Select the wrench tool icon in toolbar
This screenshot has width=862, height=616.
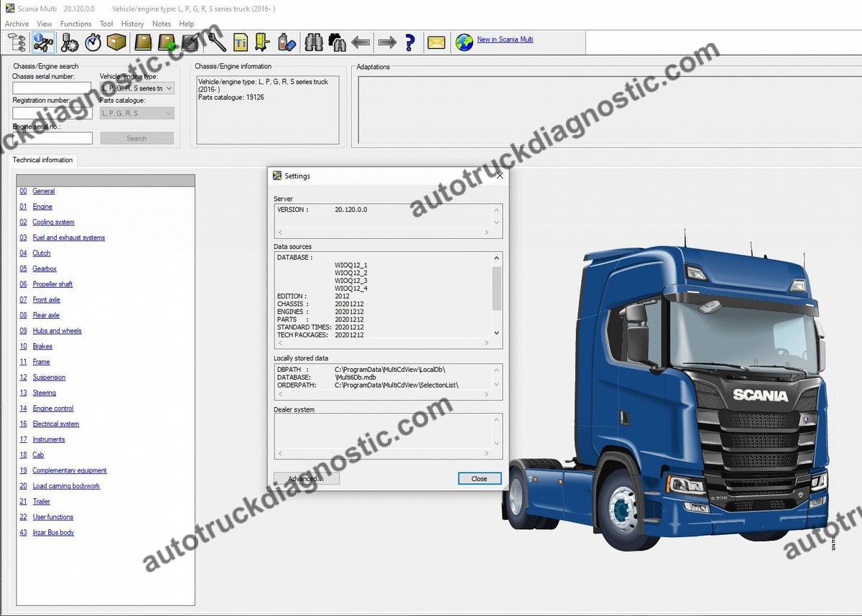[215, 42]
